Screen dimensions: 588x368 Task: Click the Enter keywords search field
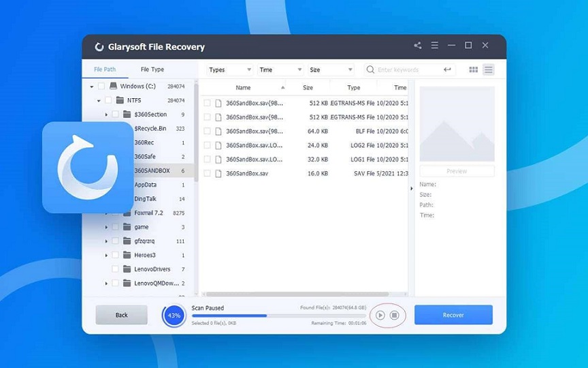tap(409, 70)
